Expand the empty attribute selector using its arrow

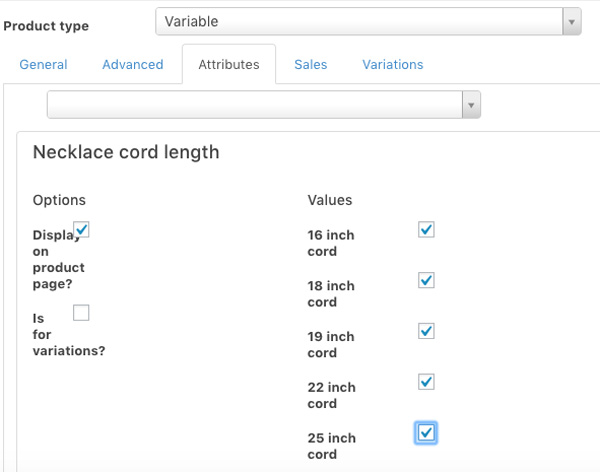coord(471,104)
